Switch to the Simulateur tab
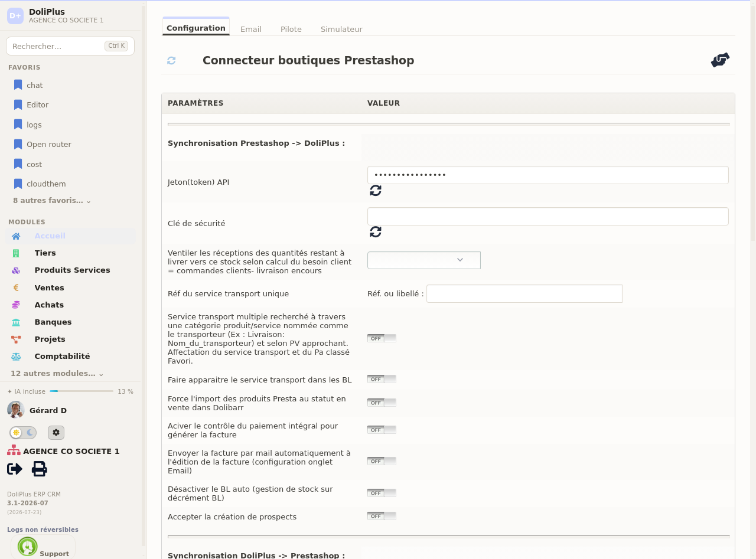 click(341, 29)
